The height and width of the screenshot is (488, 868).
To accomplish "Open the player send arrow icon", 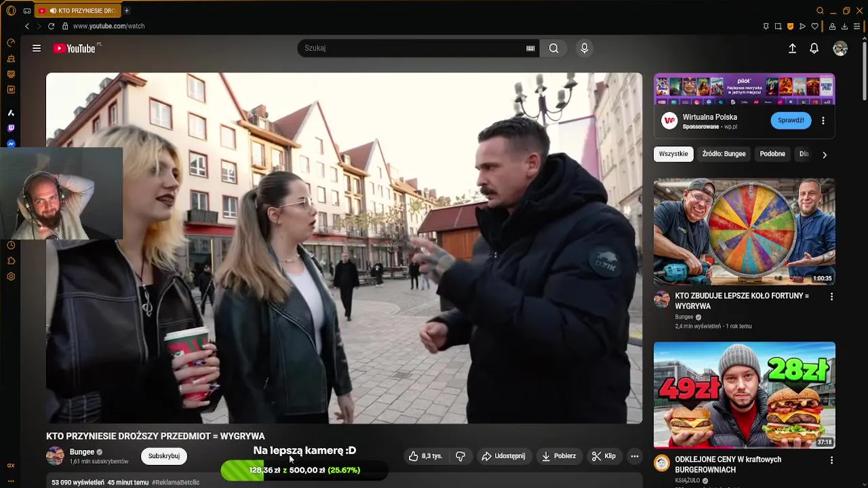I will (x=802, y=26).
